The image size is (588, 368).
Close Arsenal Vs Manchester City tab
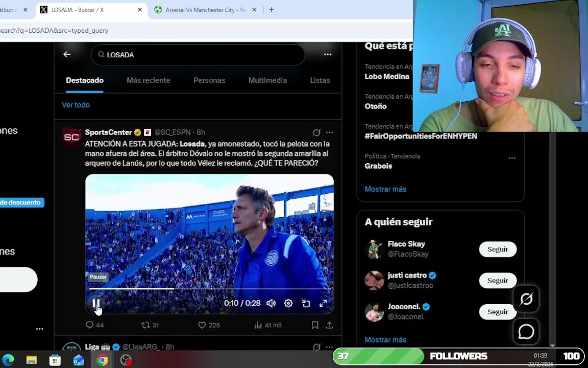[x=254, y=10]
